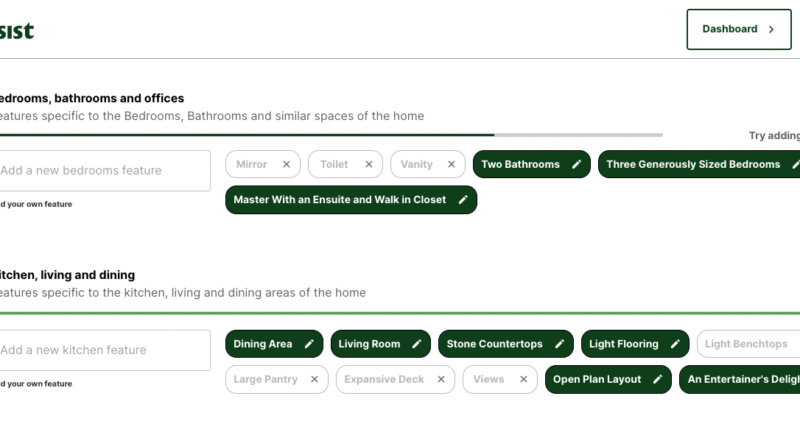Remove the Toilet suggestion via its X
This screenshot has height=424, width=800.
click(x=368, y=164)
